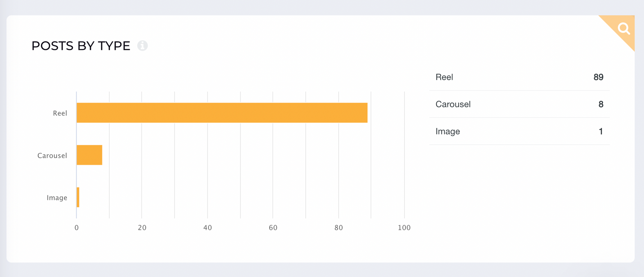The width and height of the screenshot is (644, 277).
Task: Click the 60 tick label on axis
Action: tap(273, 228)
